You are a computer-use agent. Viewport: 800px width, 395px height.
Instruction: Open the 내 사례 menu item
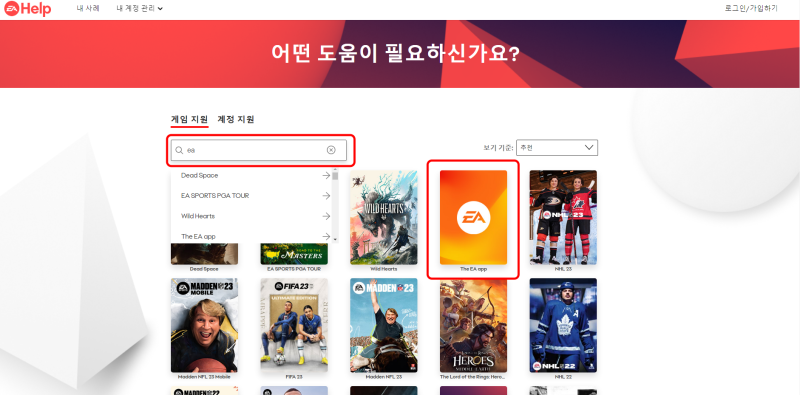click(88, 8)
